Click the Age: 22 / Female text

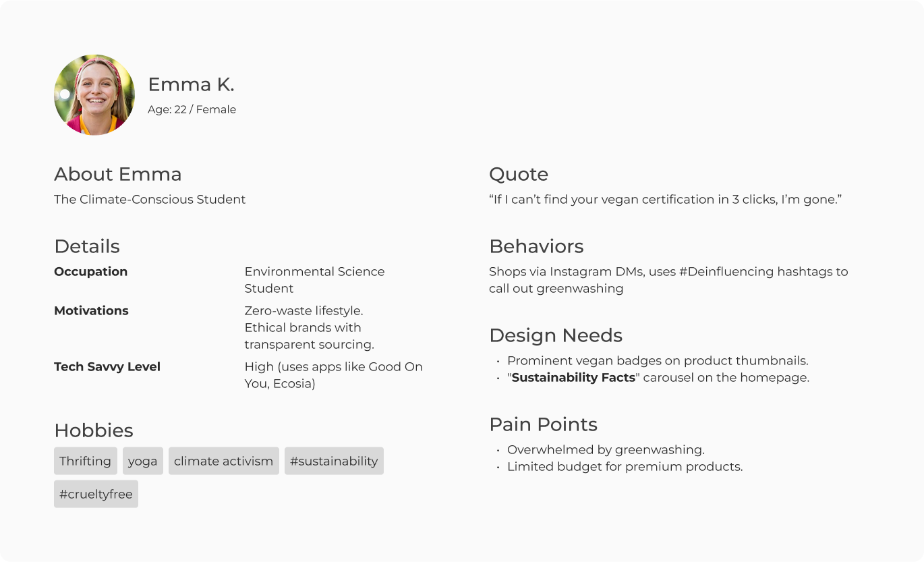(x=192, y=109)
